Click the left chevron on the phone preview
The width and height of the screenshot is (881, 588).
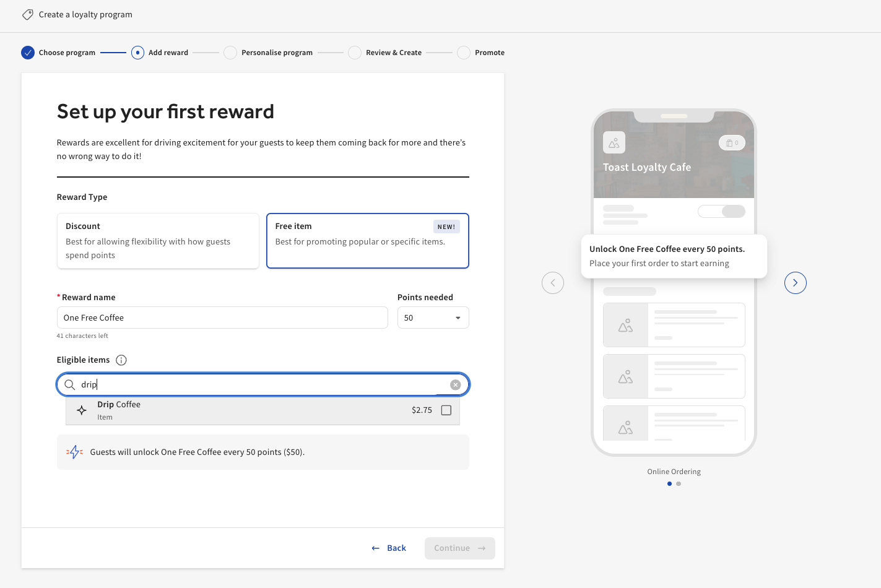pos(552,283)
